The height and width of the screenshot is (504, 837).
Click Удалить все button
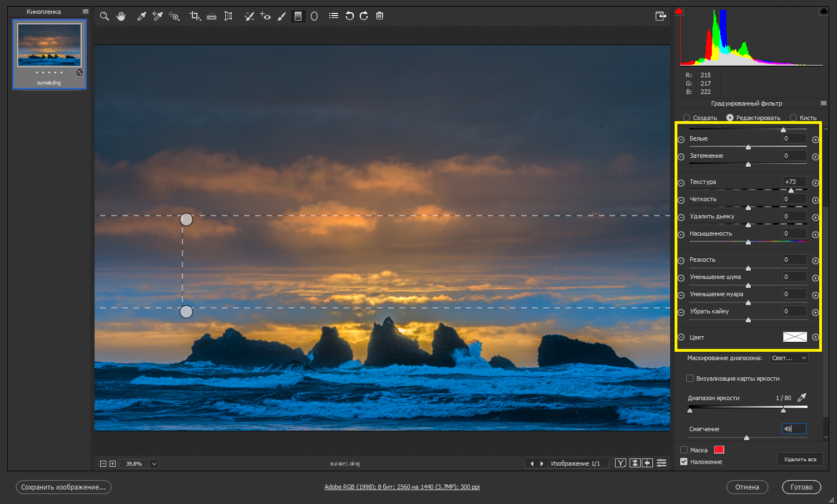(800, 460)
